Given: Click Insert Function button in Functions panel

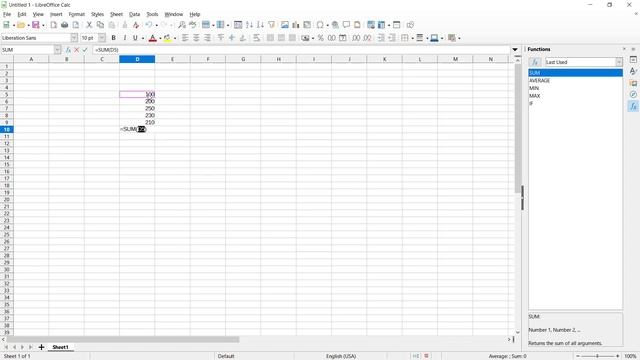Looking at the screenshot, I should (535, 62).
